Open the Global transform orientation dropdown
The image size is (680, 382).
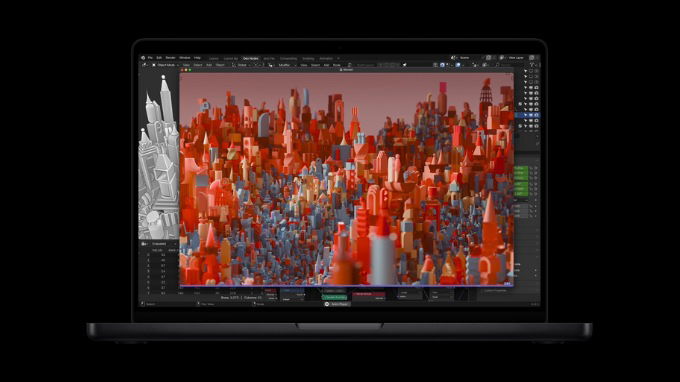242,65
